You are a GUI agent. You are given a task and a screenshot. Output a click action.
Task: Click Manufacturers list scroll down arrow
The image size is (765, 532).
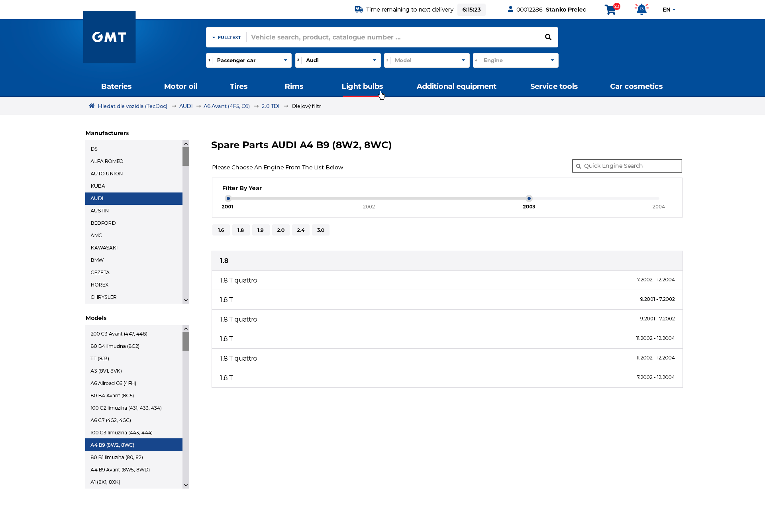(186, 300)
